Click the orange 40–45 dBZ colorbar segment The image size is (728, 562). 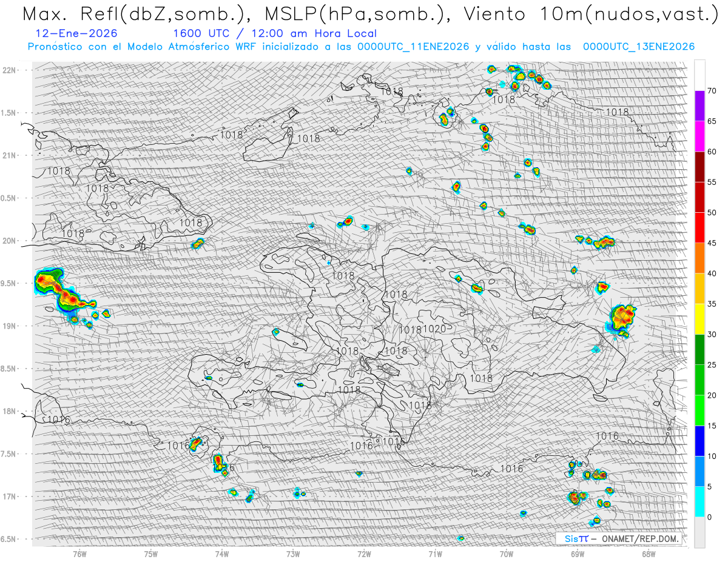tap(699, 258)
